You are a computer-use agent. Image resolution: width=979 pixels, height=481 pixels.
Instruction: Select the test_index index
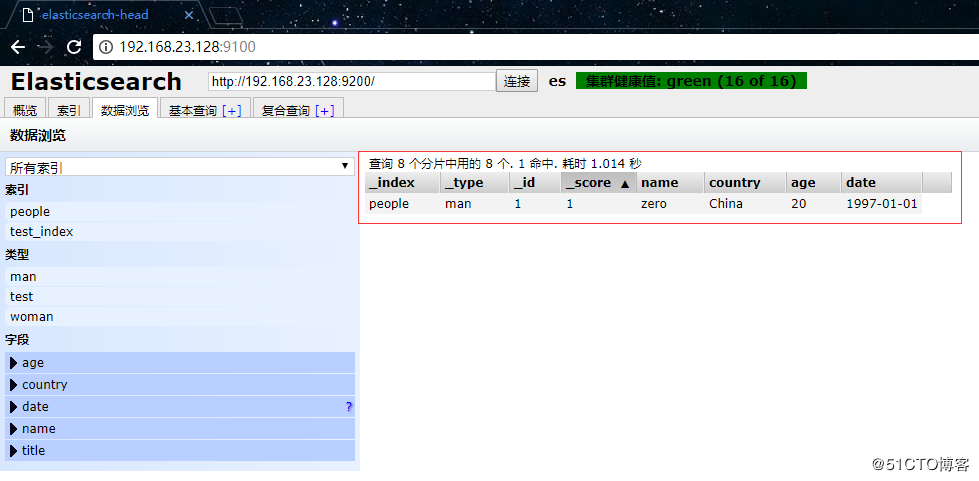click(180, 232)
